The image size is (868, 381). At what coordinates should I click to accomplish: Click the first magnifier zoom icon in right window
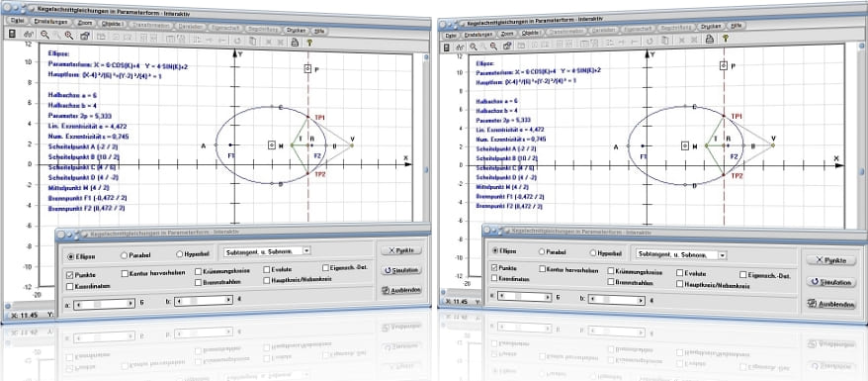[474, 47]
